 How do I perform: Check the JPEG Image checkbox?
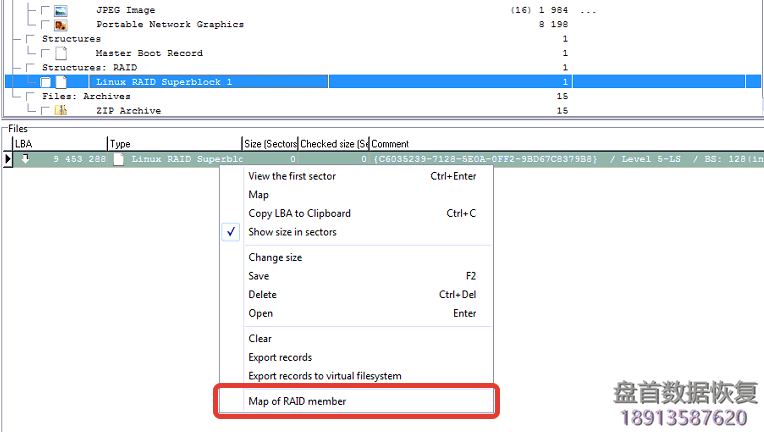point(46,10)
